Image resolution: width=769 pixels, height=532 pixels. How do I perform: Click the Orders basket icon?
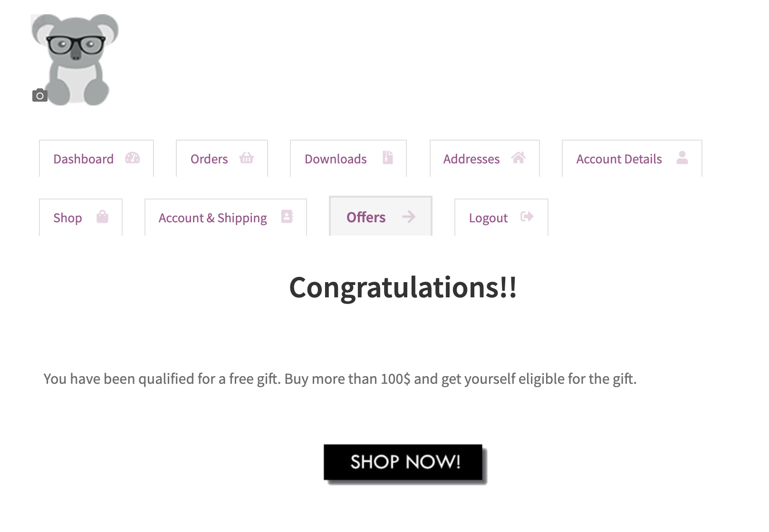pos(247,158)
